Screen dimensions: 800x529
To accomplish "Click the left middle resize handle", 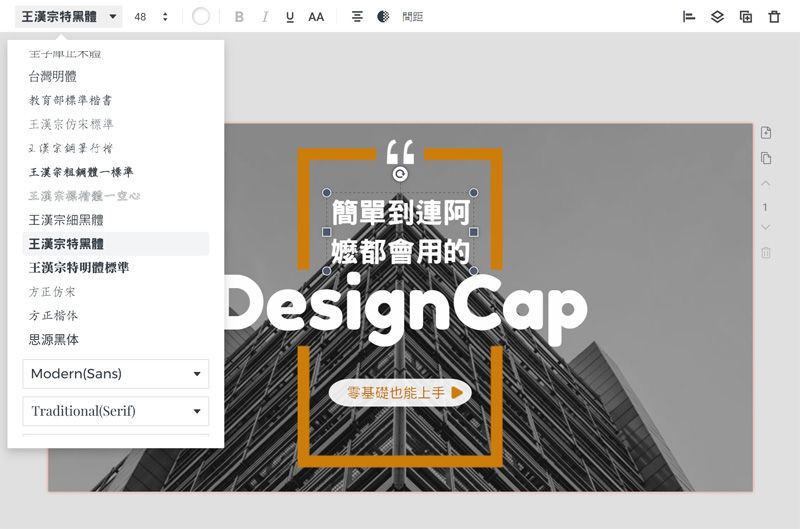I will pos(327,232).
